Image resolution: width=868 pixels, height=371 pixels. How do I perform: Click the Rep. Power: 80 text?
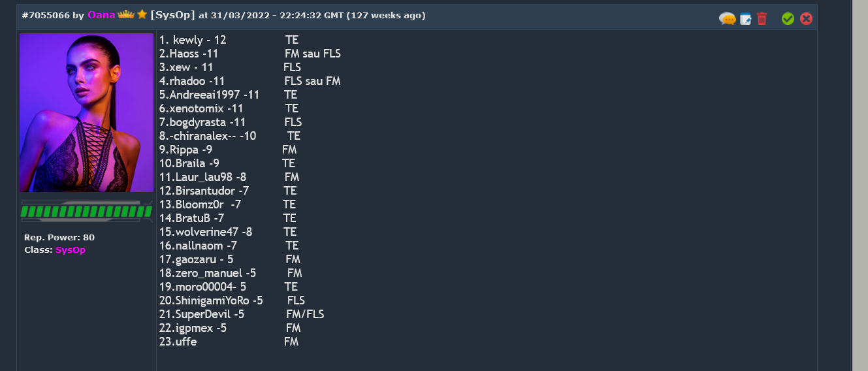pos(59,237)
